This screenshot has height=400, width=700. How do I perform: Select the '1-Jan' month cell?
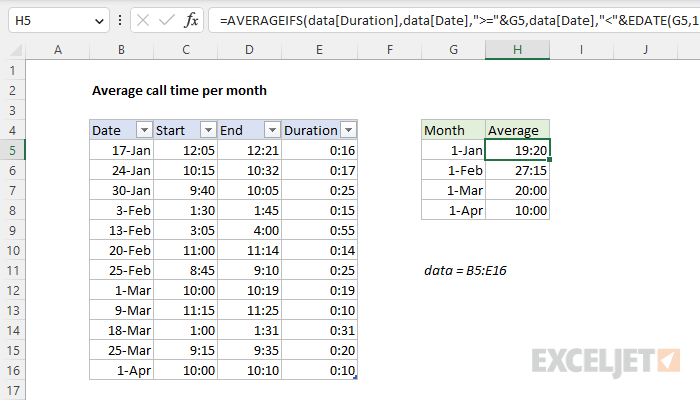click(x=454, y=150)
